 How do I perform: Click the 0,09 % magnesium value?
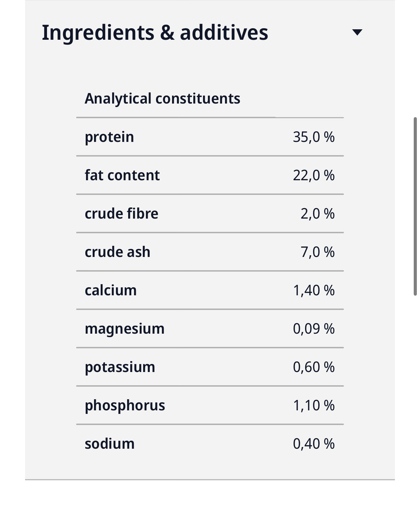314,329
